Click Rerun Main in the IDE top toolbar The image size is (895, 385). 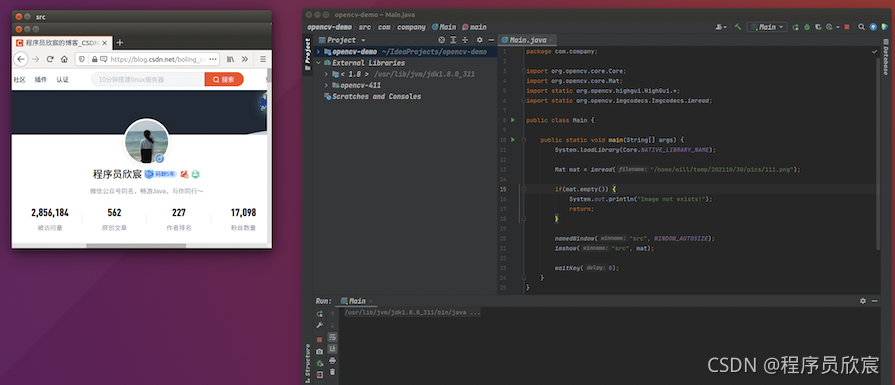click(796, 27)
